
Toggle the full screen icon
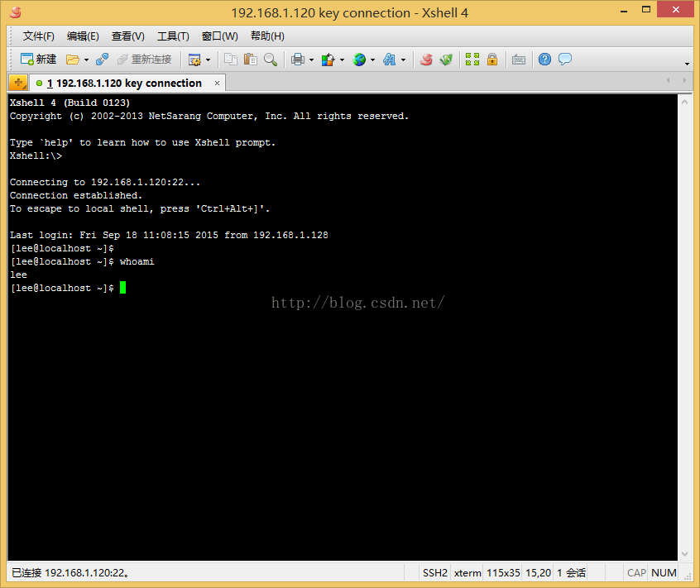472,60
